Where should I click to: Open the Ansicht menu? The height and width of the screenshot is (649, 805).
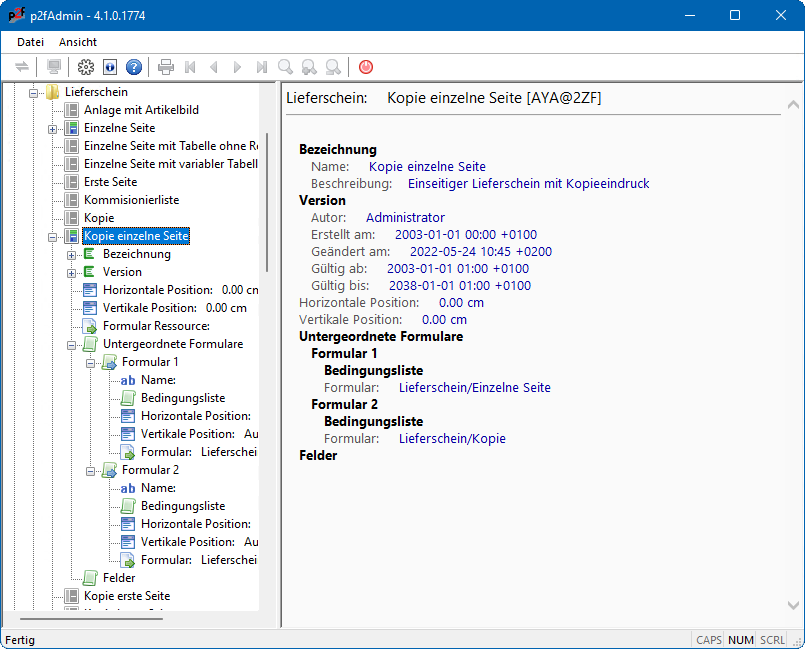coord(78,42)
